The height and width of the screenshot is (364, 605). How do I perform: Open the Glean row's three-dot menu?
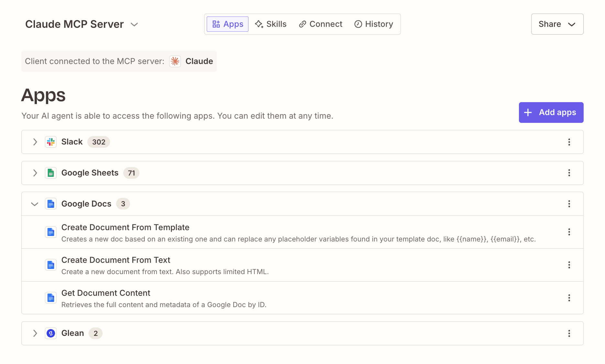pos(569,333)
